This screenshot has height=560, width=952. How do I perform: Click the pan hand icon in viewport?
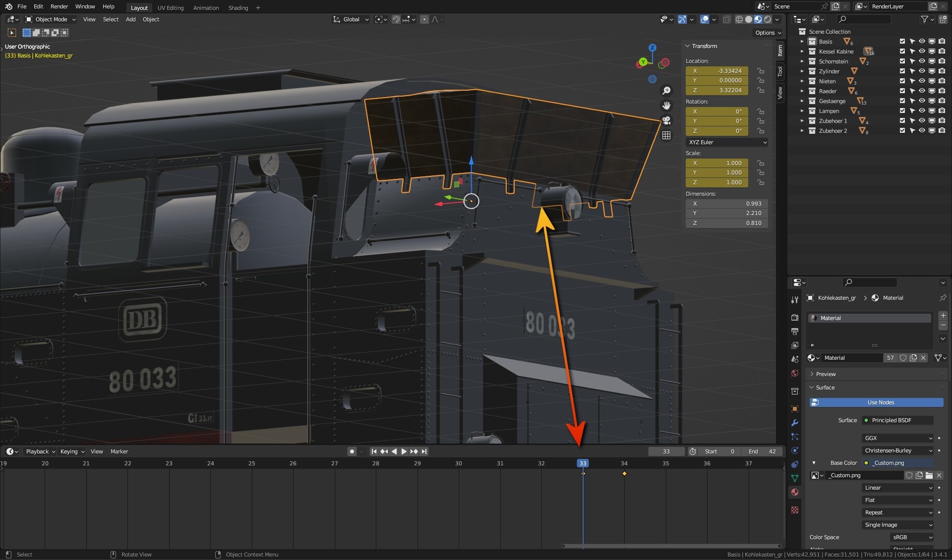(666, 106)
